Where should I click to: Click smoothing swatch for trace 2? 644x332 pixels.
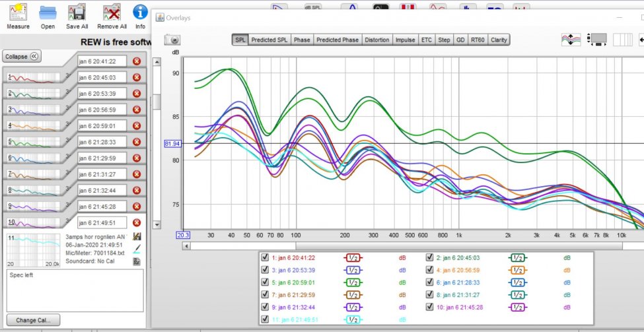click(517, 258)
